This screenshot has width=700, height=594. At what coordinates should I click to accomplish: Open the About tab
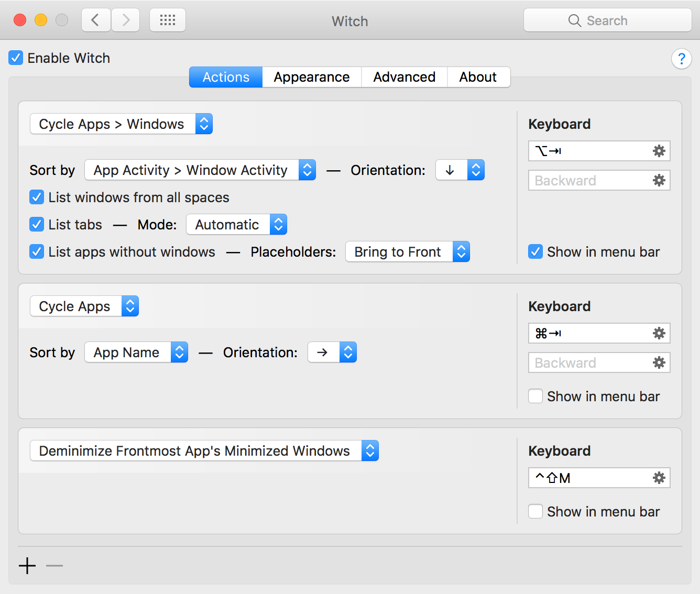pyautogui.click(x=478, y=77)
